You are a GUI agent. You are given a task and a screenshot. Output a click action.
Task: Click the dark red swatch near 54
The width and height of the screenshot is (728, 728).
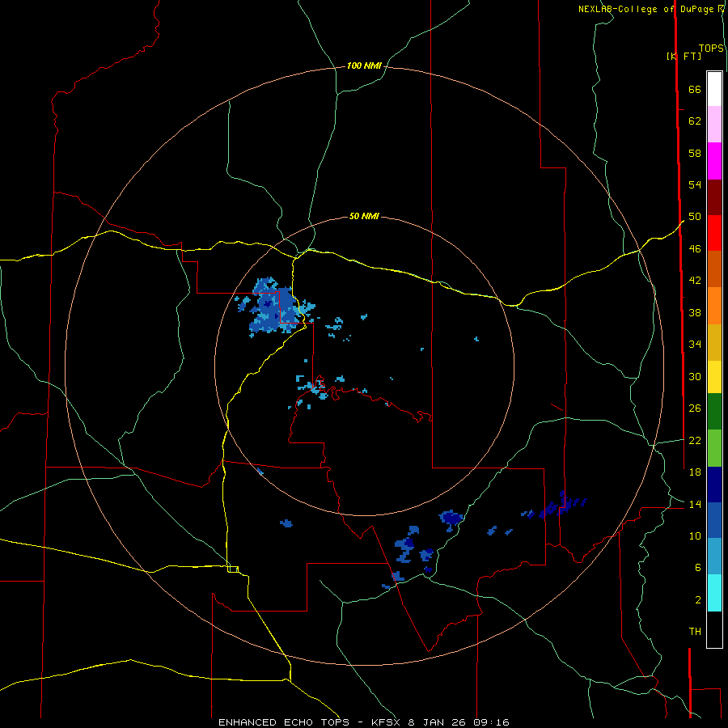714,197
